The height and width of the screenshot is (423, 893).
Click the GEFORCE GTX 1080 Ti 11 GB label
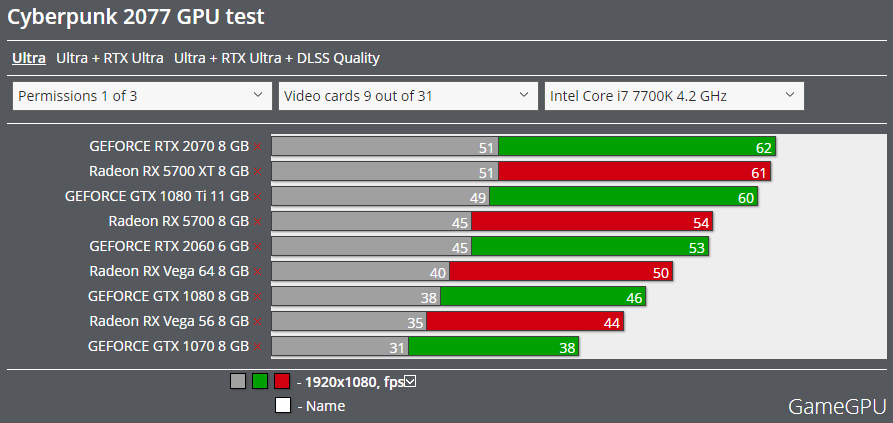point(157,196)
